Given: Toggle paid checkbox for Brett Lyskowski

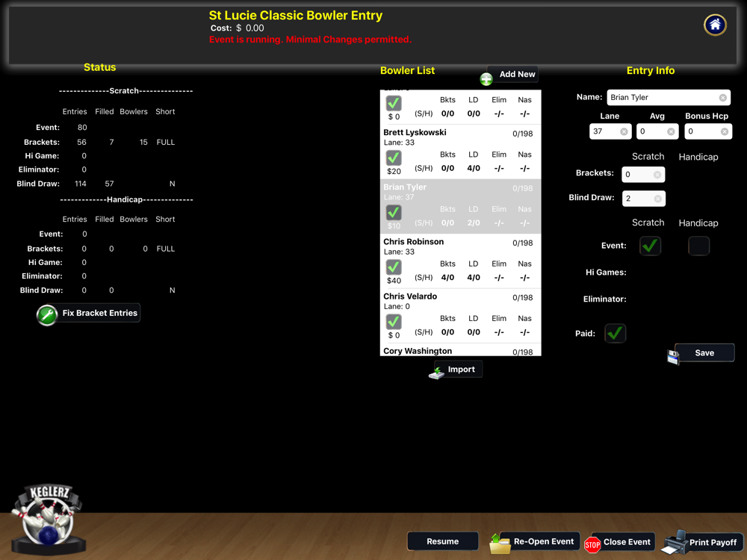Looking at the screenshot, I should pos(394,158).
